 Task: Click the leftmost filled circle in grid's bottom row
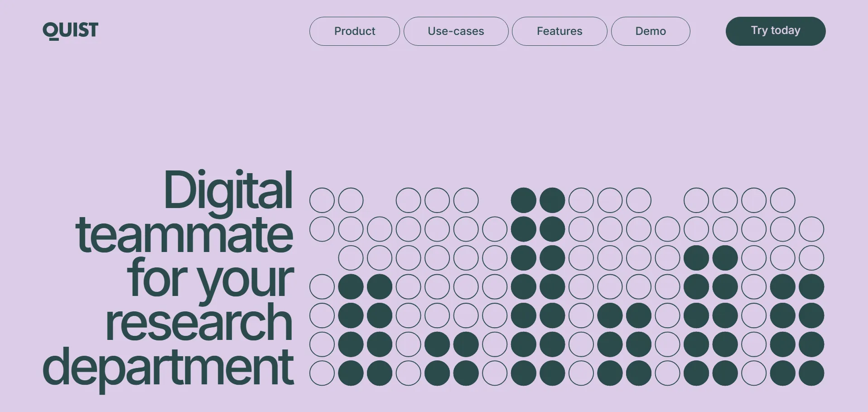click(x=351, y=373)
